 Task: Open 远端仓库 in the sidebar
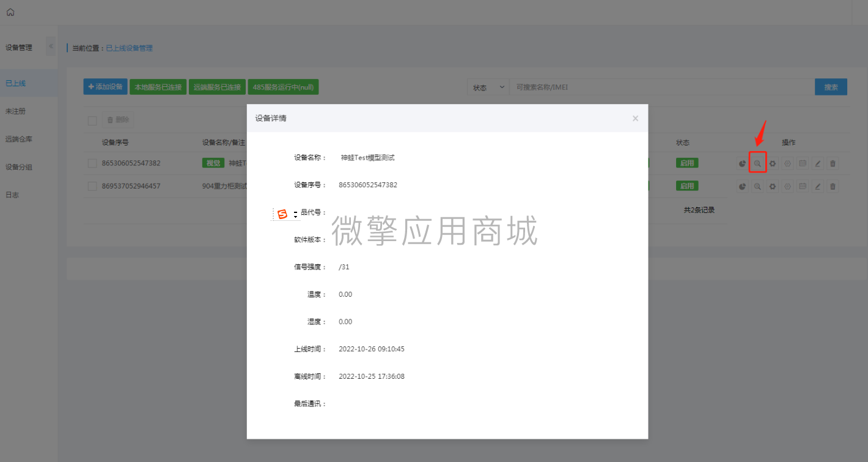19,139
